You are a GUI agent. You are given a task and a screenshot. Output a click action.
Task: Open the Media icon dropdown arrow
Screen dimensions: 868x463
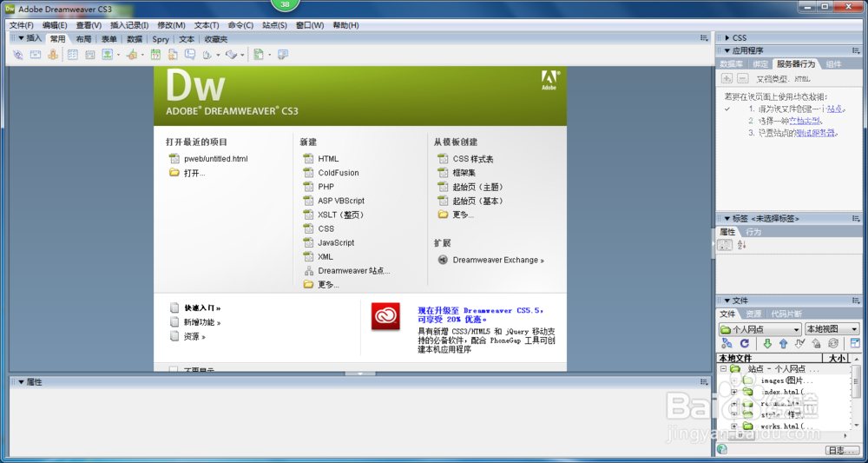click(x=143, y=55)
